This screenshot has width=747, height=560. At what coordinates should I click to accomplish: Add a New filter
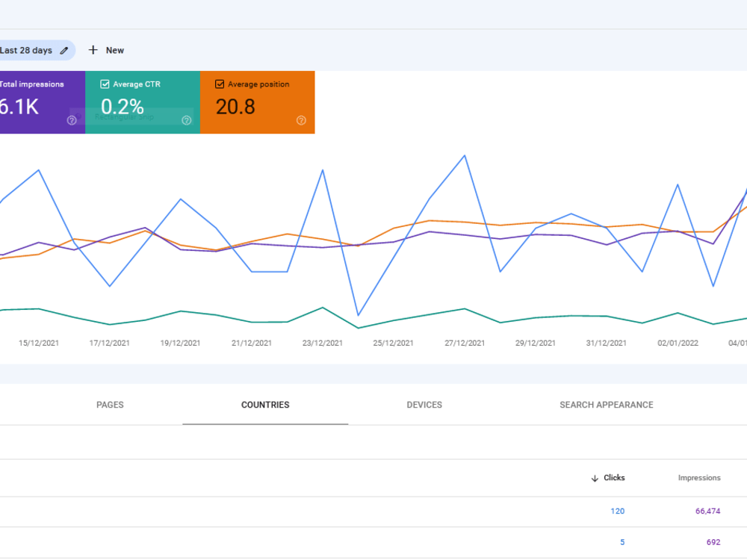tap(106, 50)
